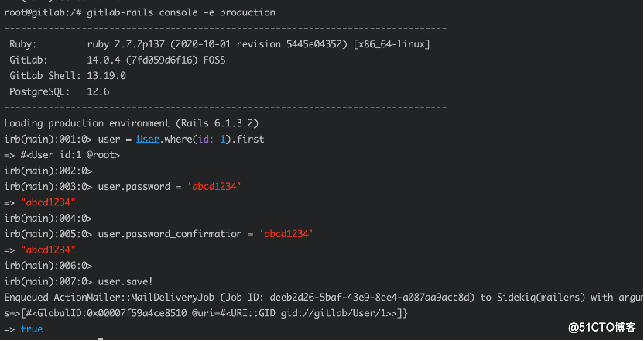Click the underlined User link in command
Image resolution: width=644 pixels, height=341 pixels.
(147, 139)
